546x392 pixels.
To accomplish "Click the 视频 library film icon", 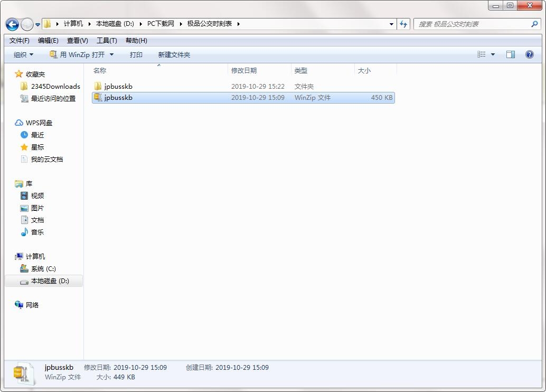I will (24, 196).
